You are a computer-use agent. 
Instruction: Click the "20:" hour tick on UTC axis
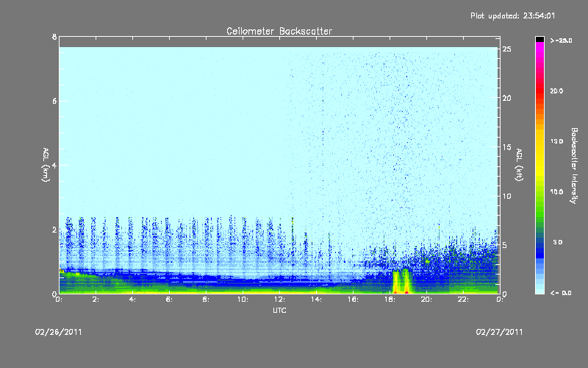point(426,300)
